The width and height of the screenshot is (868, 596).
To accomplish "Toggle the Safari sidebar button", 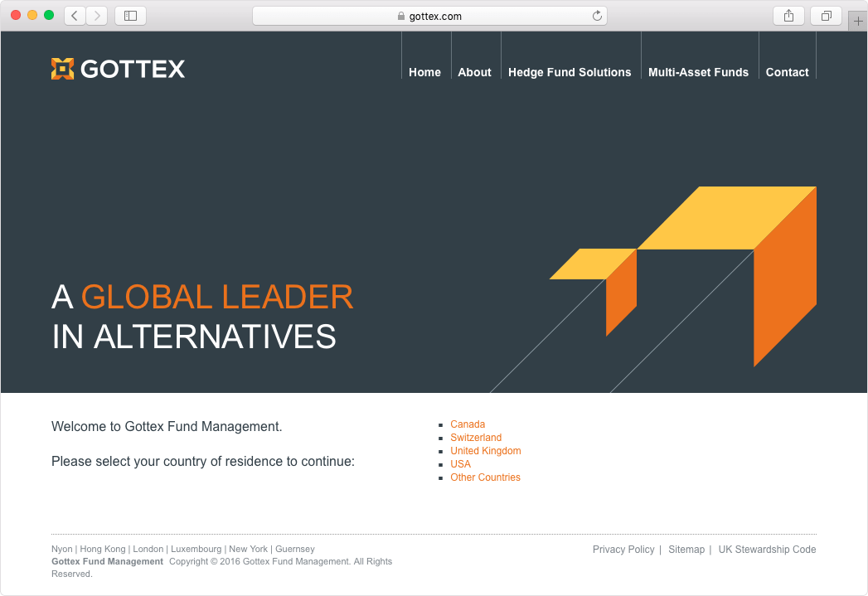I will (x=131, y=16).
